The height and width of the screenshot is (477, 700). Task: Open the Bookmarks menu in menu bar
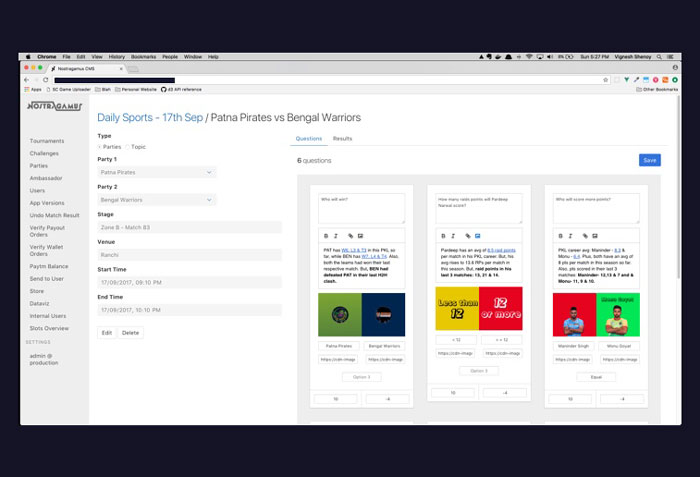(x=143, y=57)
